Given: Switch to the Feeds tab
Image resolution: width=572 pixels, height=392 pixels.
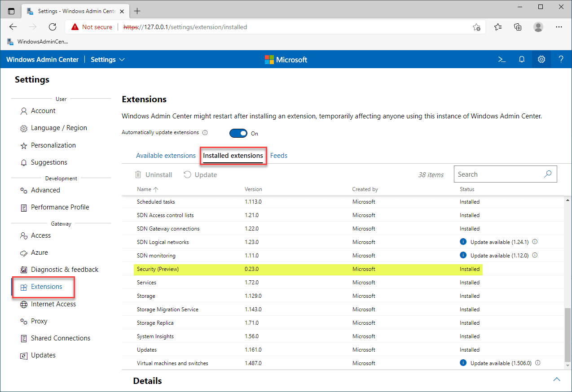Looking at the screenshot, I should (x=279, y=156).
